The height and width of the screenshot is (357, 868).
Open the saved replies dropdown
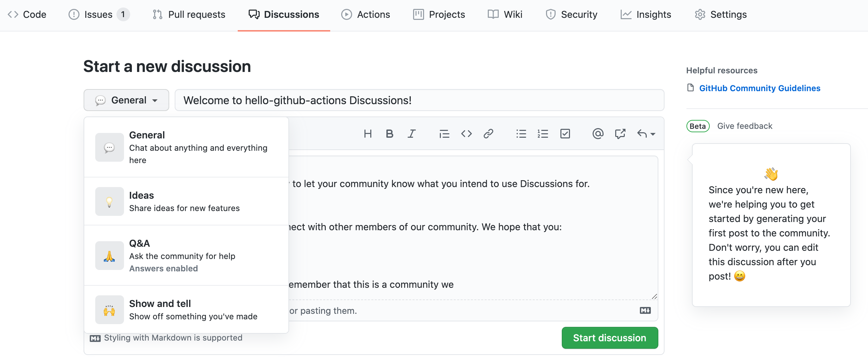646,134
